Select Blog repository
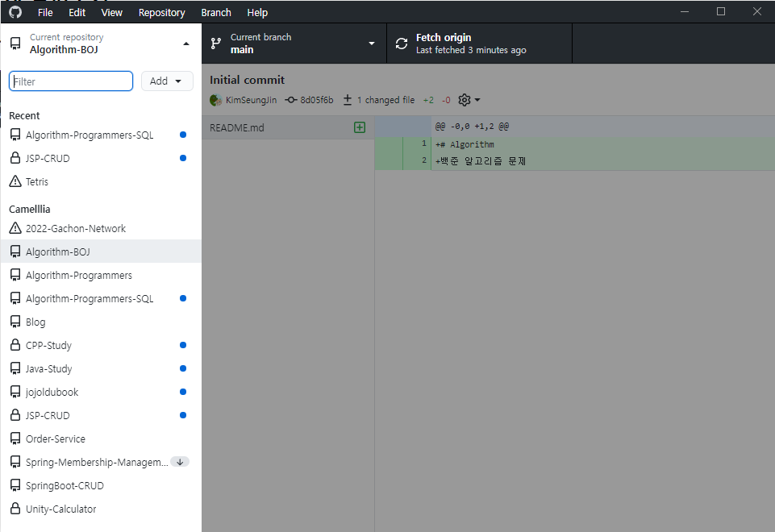The width and height of the screenshot is (775, 532). pyautogui.click(x=101, y=322)
